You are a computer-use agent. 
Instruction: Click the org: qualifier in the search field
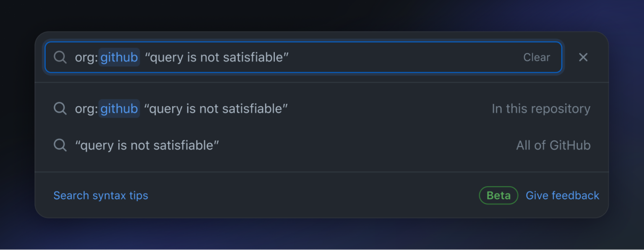(86, 58)
